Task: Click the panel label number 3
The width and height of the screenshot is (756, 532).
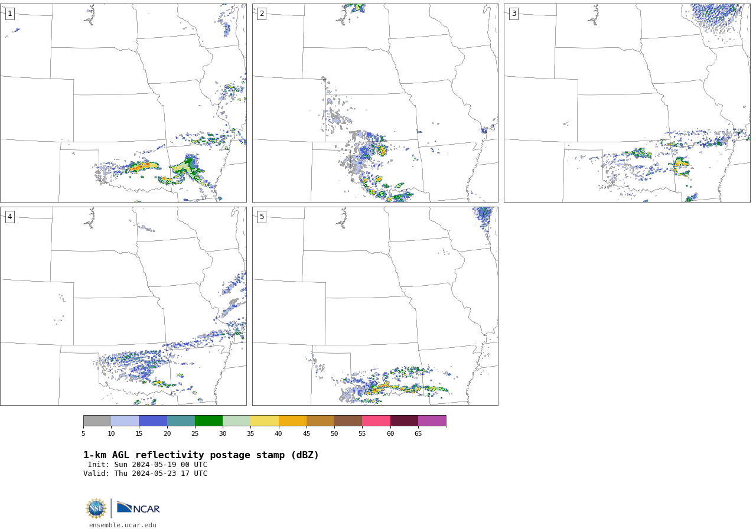Action: [x=513, y=14]
